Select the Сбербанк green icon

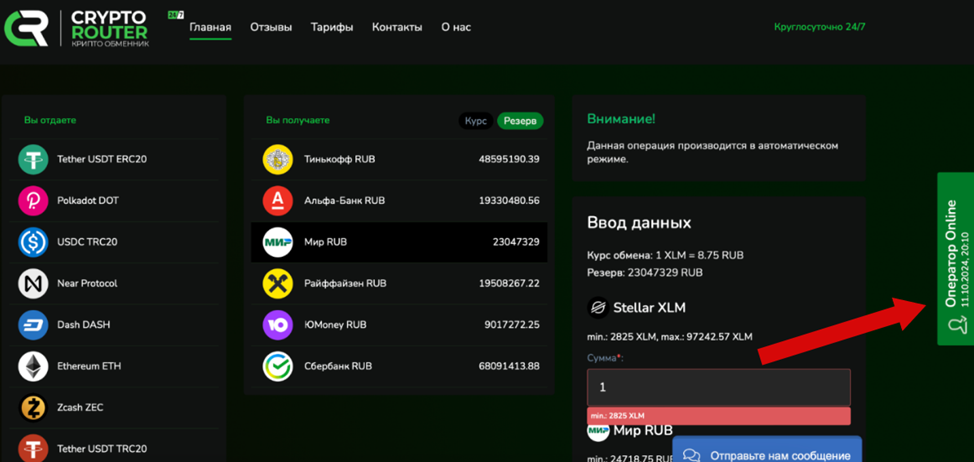[x=278, y=366]
